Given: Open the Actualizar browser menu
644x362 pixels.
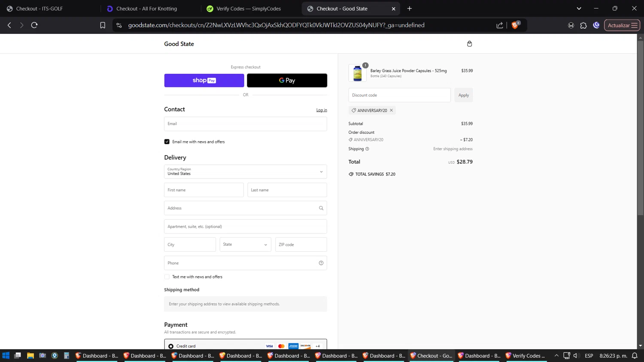Looking at the screenshot, I should tap(622, 25).
